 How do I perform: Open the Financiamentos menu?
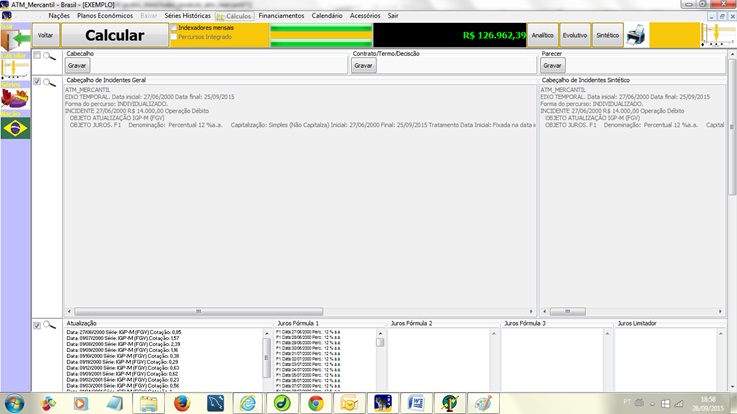(x=281, y=16)
